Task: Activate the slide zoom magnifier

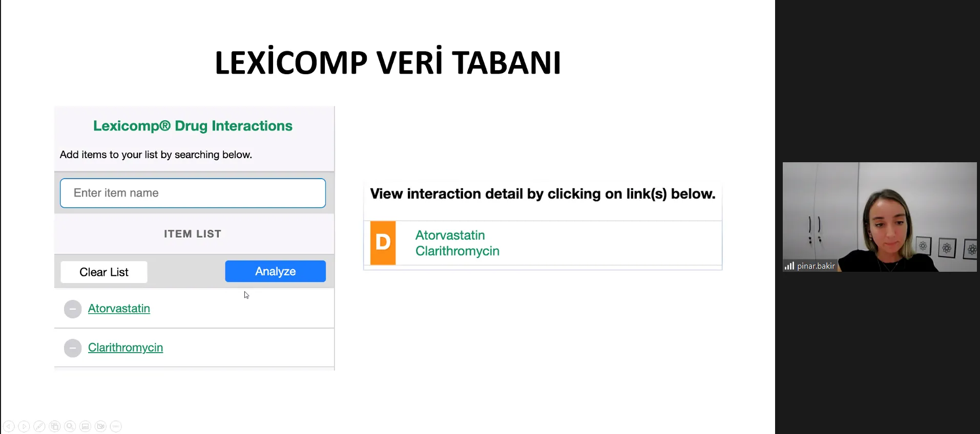Action: click(x=70, y=426)
